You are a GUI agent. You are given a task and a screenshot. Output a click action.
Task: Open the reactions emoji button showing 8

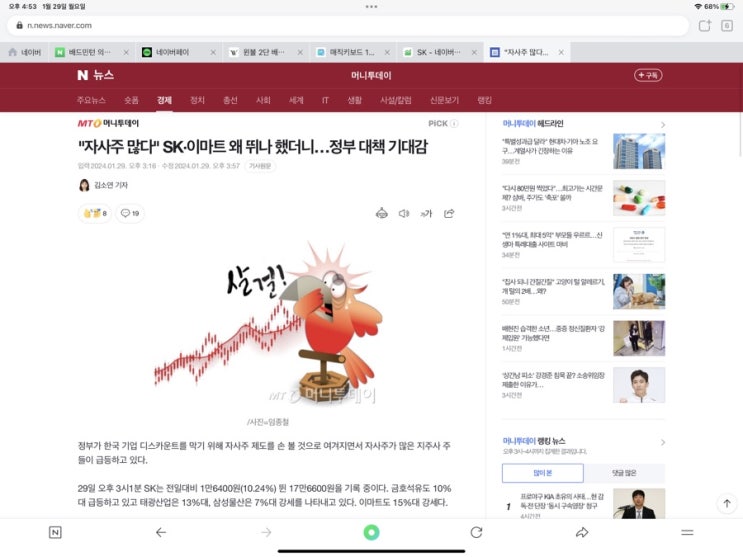[95, 213]
